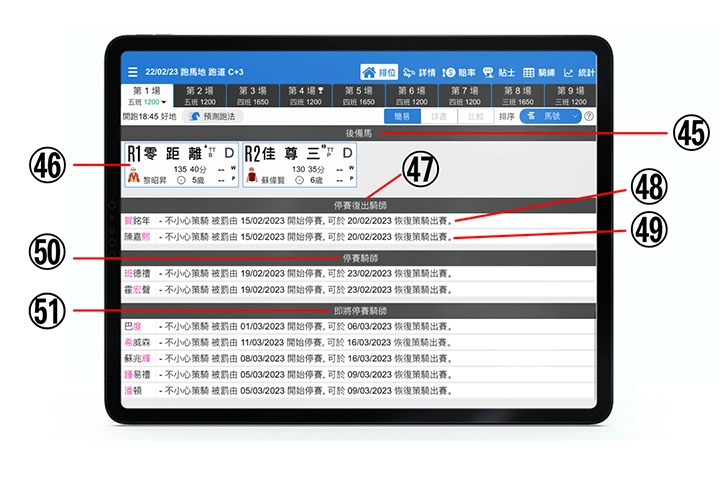Switch to 比較 compare view mode
This screenshot has width=720, height=480.
tap(475, 116)
